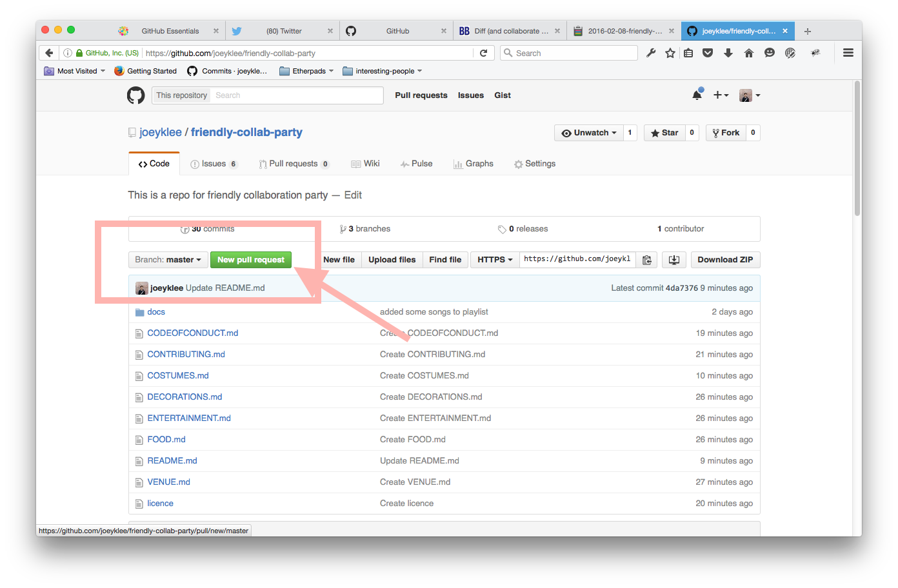Switch to the repository Issues tab

pos(214,164)
